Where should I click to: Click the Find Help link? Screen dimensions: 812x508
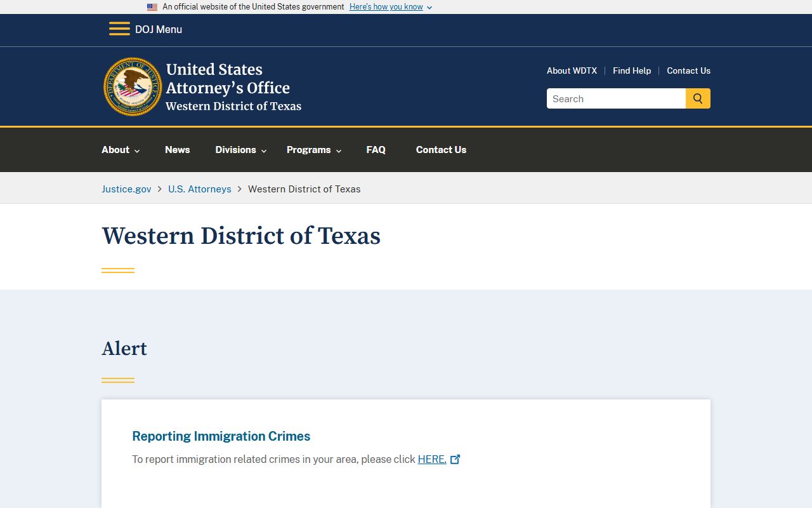point(632,70)
